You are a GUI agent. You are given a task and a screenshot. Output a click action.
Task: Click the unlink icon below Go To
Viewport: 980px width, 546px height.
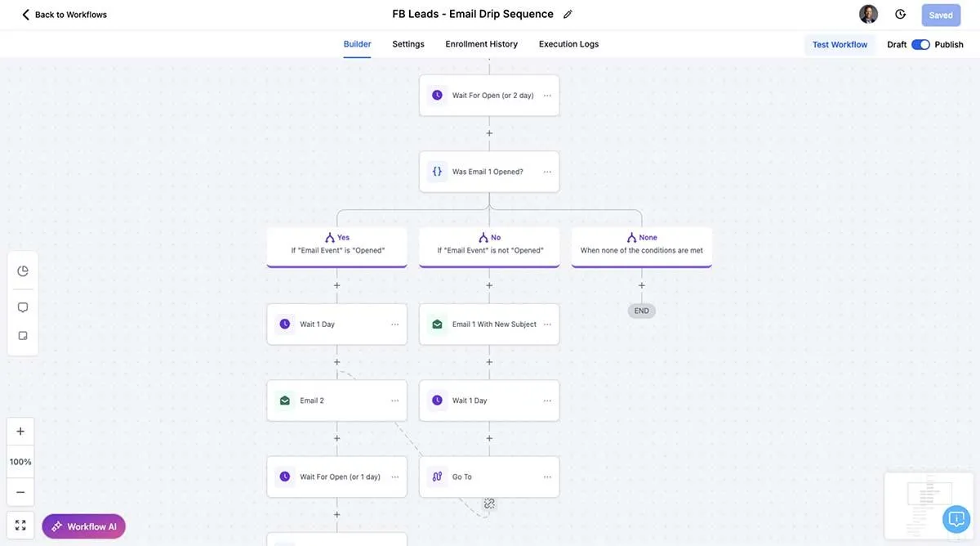(x=489, y=503)
